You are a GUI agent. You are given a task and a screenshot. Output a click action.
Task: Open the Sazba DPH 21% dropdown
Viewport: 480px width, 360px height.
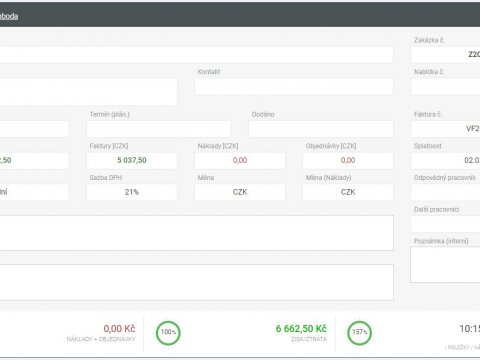132,192
